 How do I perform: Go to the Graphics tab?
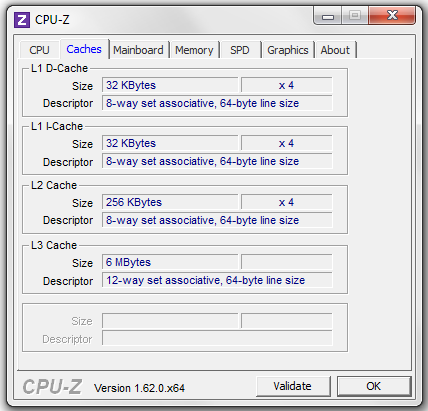pos(288,50)
